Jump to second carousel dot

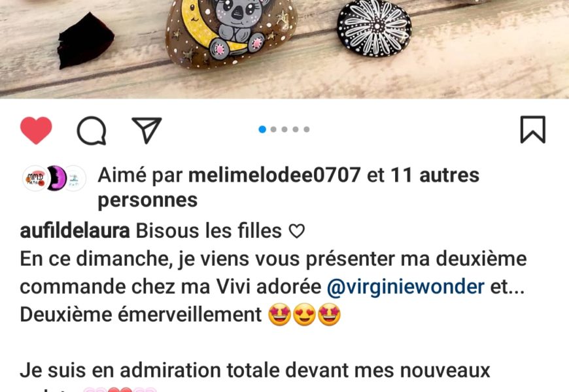click(x=273, y=129)
